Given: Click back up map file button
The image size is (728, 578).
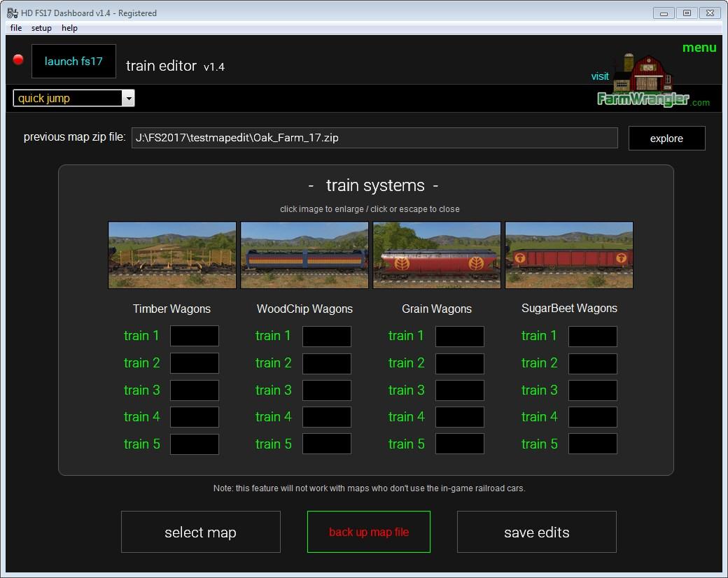Looking at the screenshot, I should [x=369, y=533].
